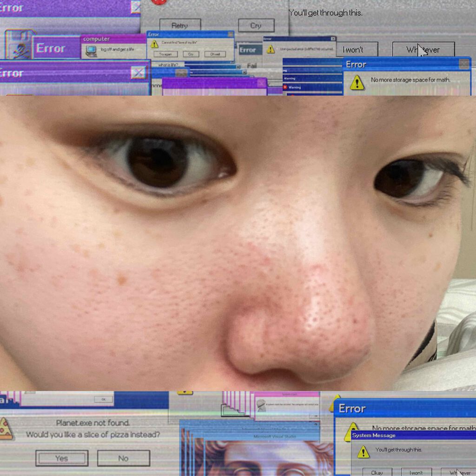The height and width of the screenshot is (476, 476).
Task: Click the pizza slice icon
Action: (x=6, y=428)
